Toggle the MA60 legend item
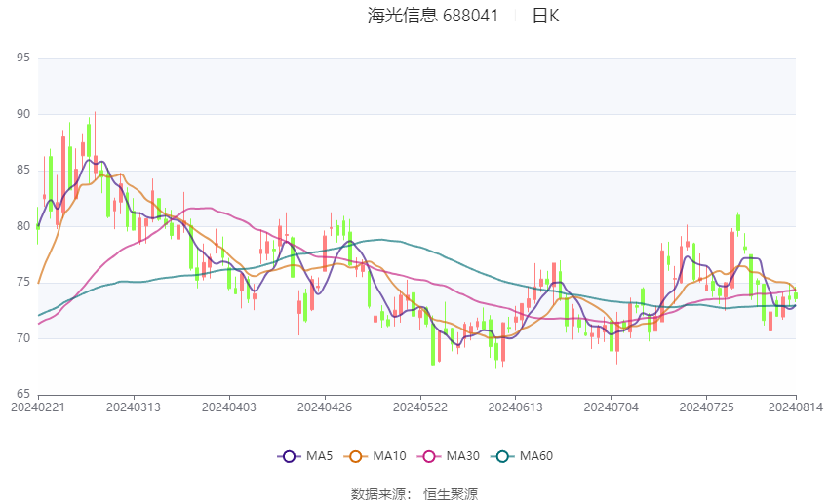The image size is (829, 504). (x=522, y=456)
